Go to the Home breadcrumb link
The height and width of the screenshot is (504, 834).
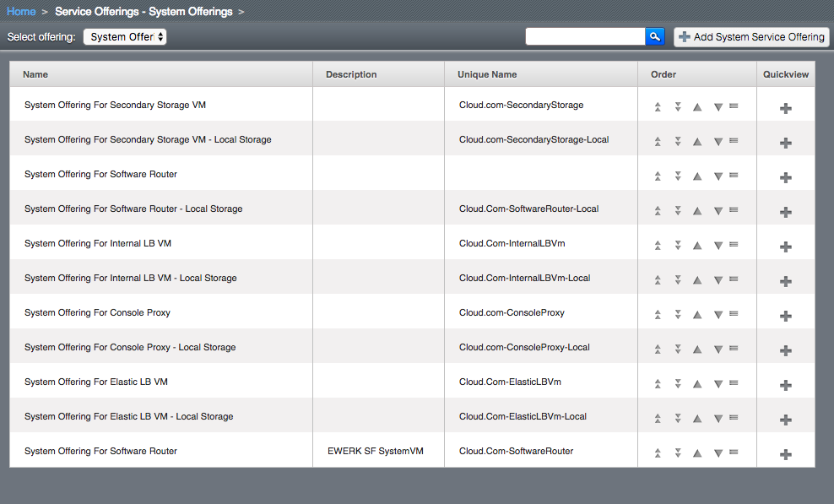[x=21, y=11]
